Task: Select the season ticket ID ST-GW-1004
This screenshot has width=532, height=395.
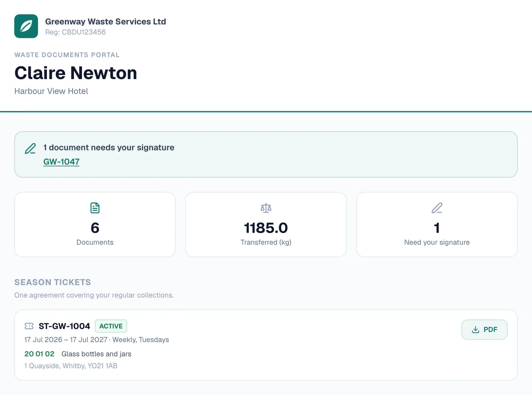Action: point(64,326)
